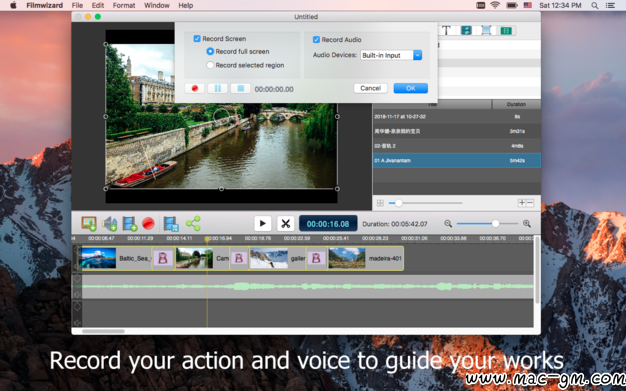The image size is (626, 391).
Task: Uncheck the Record Screen checkbox
Action: (197, 39)
